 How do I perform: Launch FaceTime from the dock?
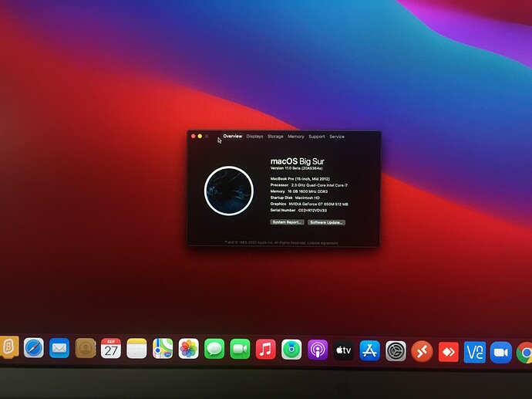coord(240,349)
